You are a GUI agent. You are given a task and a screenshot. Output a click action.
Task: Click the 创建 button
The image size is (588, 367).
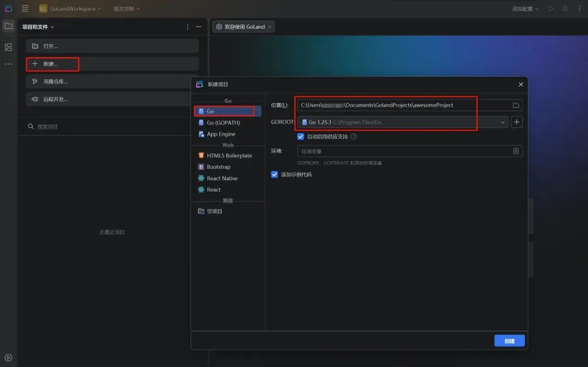[x=509, y=341]
